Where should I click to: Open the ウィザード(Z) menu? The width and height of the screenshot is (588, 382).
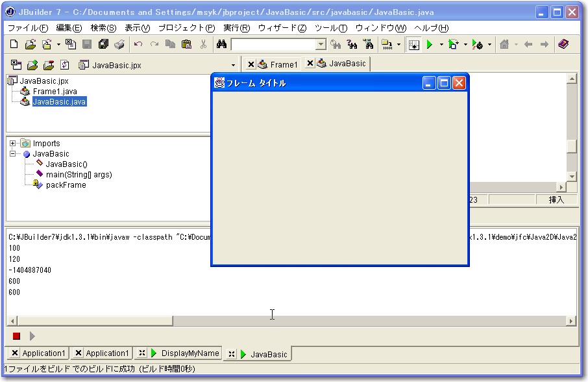pyautogui.click(x=282, y=28)
